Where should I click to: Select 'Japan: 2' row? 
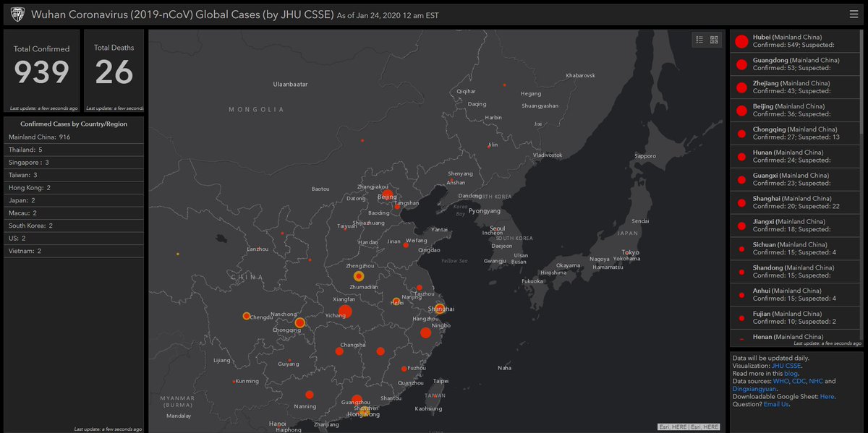coord(74,200)
